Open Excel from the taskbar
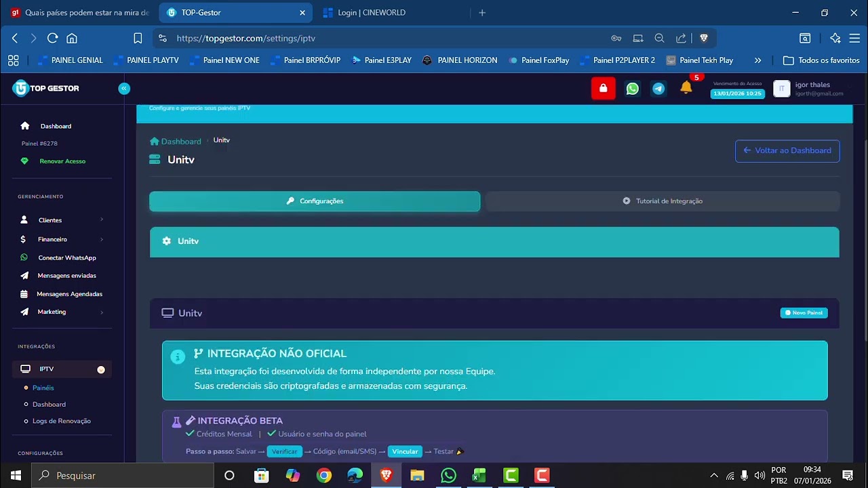The width and height of the screenshot is (868, 488). tap(479, 475)
